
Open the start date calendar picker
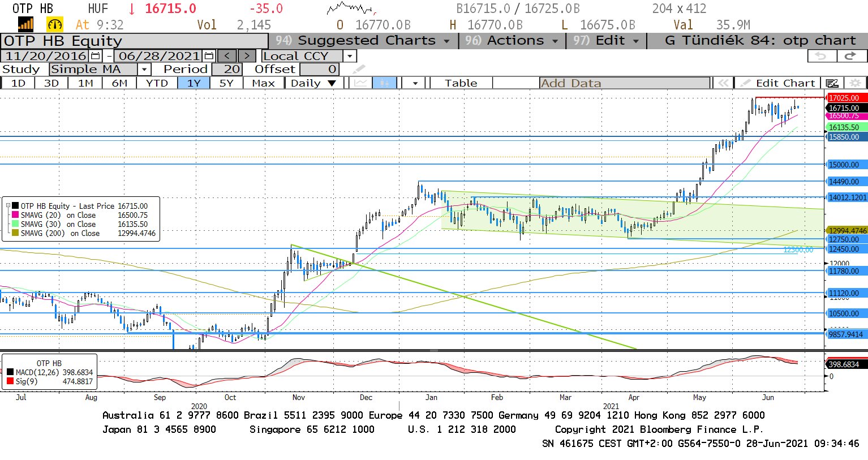click(95, 56)
